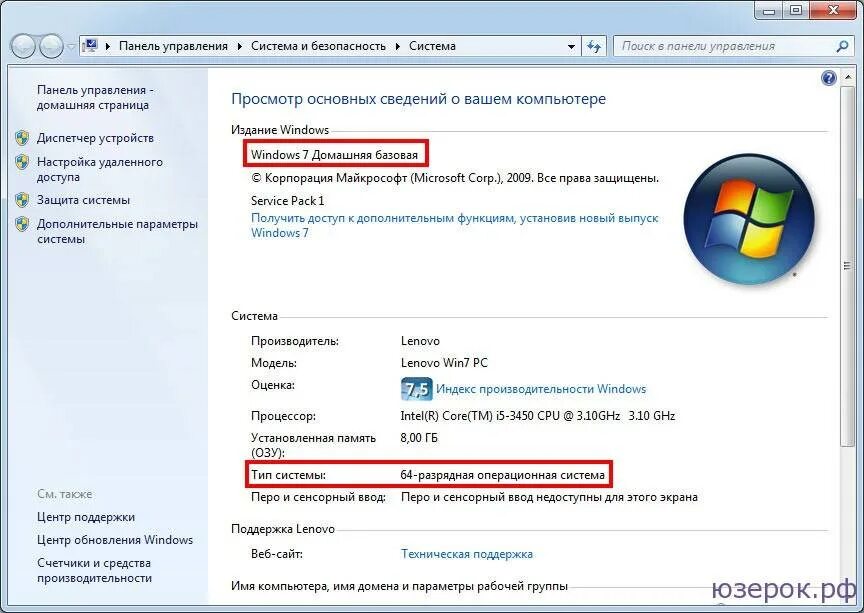Open address bar history dropdown
The image size is (864, 613).
pyautogui.click(x=571, y=47)
